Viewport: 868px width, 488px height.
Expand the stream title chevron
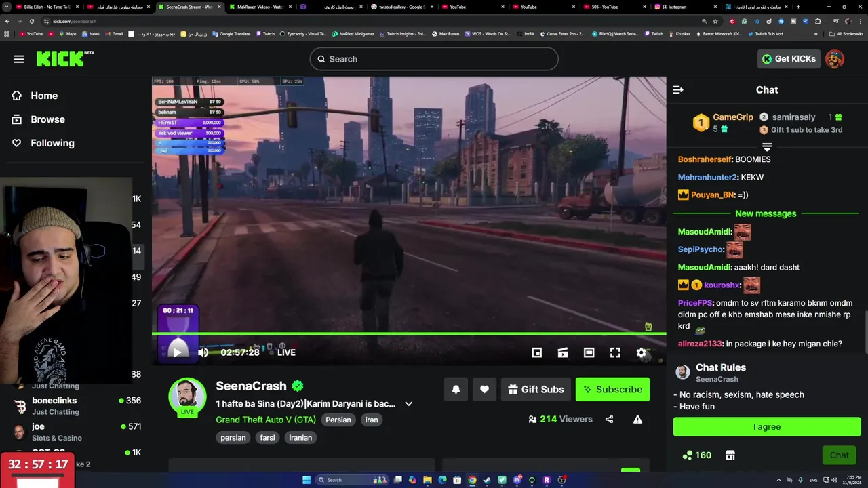click(x=408, y=403)
